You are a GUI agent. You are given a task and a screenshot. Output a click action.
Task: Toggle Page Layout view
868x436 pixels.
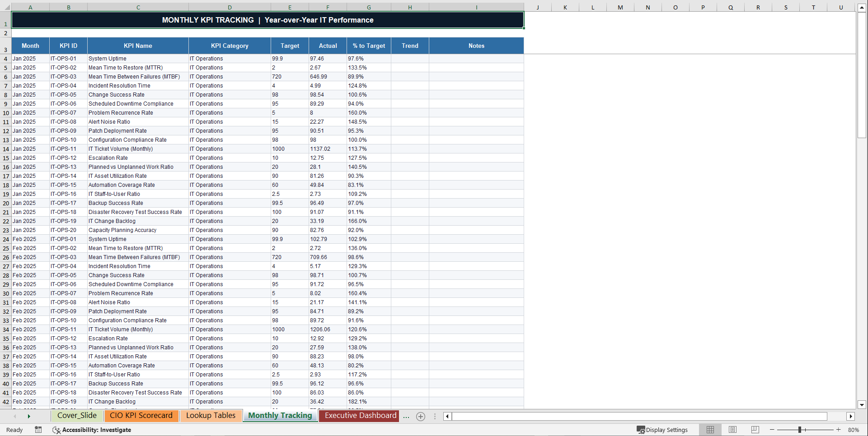(x=732, y=430)
